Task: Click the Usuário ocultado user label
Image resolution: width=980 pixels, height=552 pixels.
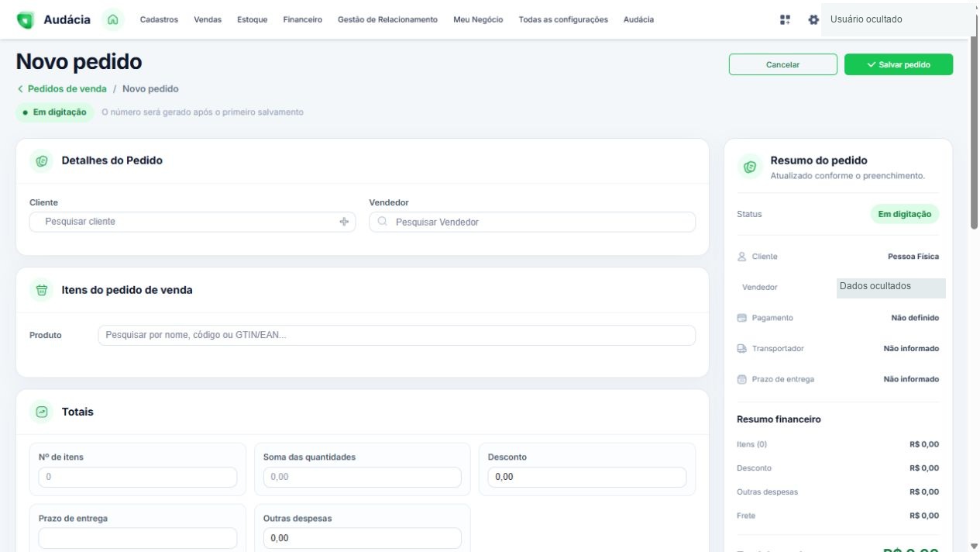Action: [866, 19]
